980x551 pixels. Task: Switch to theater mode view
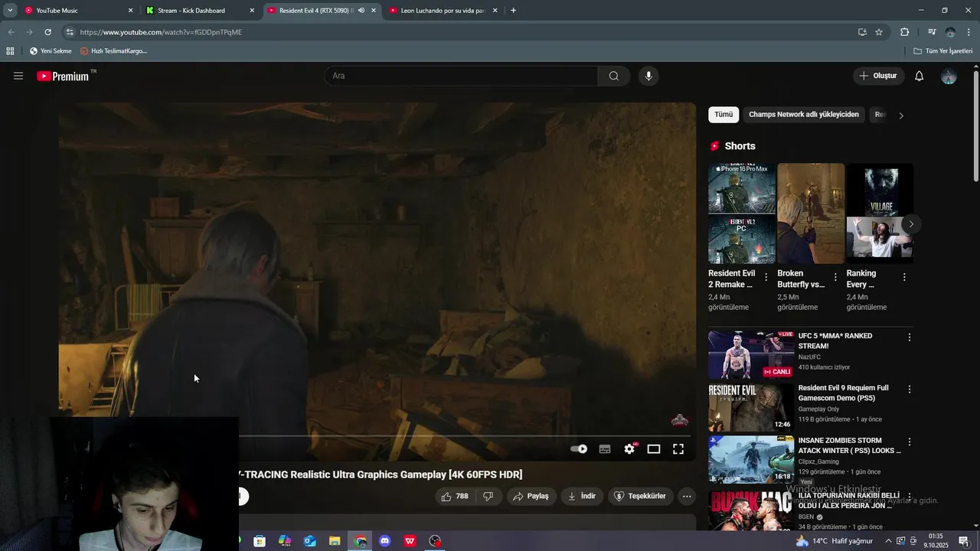654,449
